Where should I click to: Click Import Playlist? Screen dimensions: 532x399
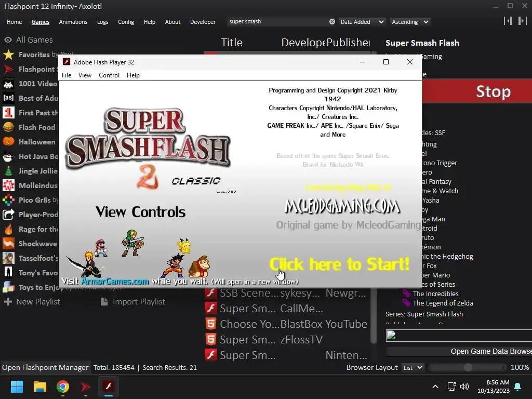click(x=133, y=302)
